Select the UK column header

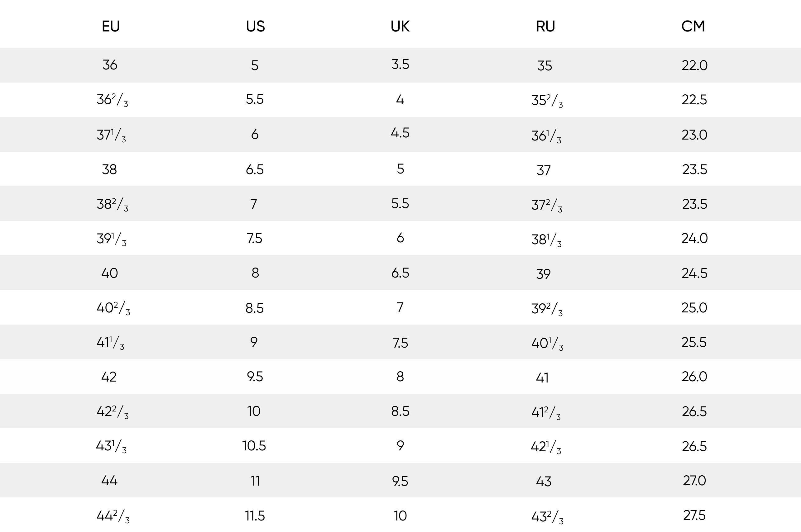pyautogui.click(x=400, y=26)
